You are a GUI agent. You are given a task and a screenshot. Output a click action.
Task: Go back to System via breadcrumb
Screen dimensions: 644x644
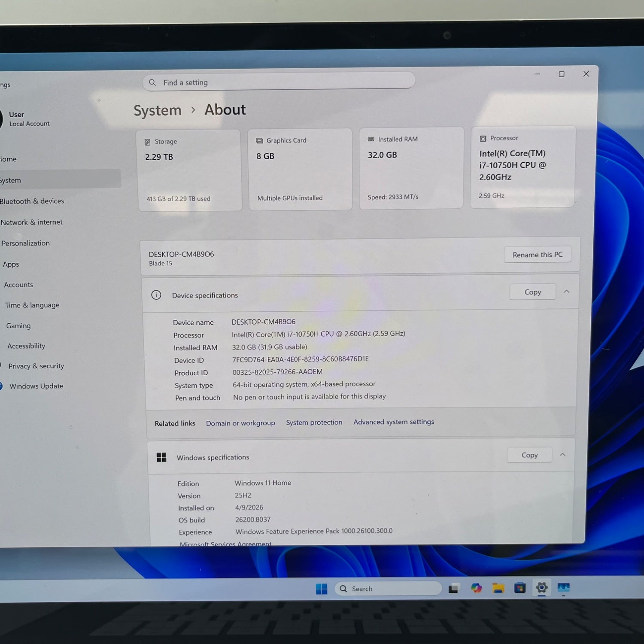tap(158, 111)
